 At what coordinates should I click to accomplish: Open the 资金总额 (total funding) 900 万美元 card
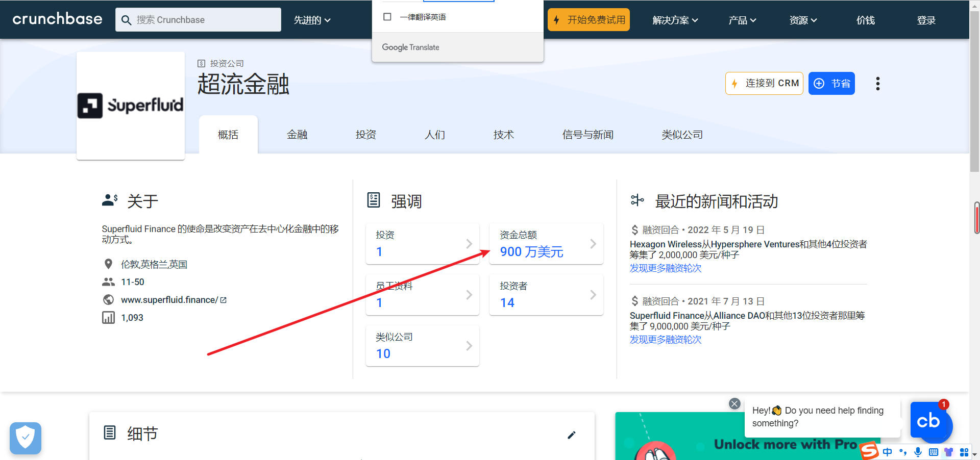pyautogui.click(x=546, y=244)
